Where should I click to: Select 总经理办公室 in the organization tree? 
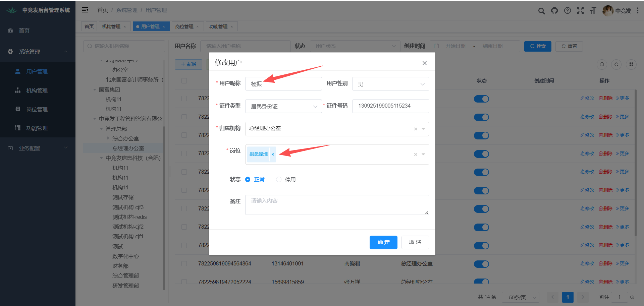tap(128, 148)
